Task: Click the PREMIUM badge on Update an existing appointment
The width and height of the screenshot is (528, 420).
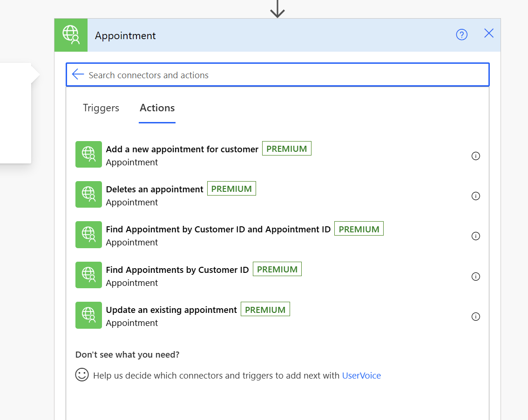Action: click(265, 309)
